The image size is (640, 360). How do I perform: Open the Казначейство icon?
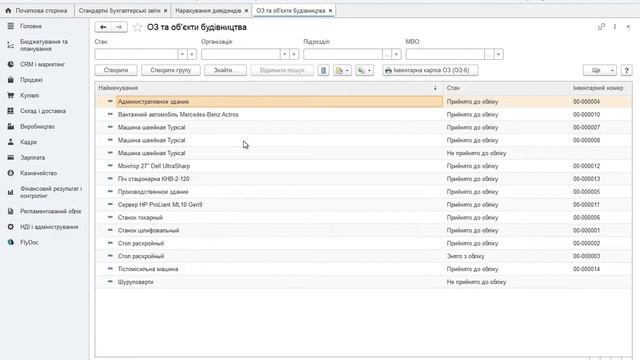11,173
